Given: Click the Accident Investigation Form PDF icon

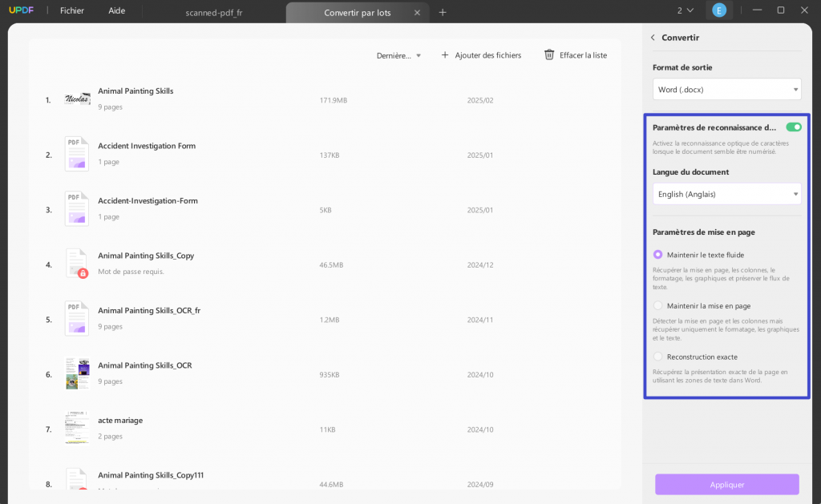Looking at the screenshot, I should [77, 154].
